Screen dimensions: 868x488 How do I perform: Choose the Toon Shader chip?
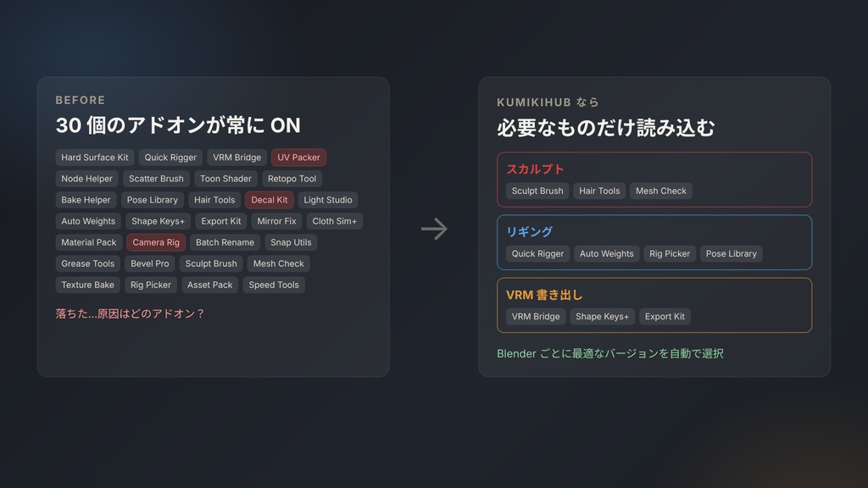[x=225, y=179]
